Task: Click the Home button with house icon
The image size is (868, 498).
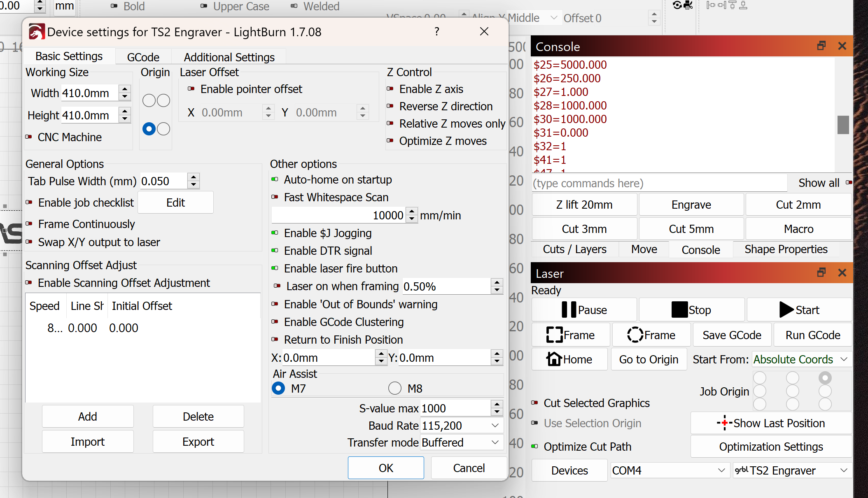Action: (x=569, y=359)
